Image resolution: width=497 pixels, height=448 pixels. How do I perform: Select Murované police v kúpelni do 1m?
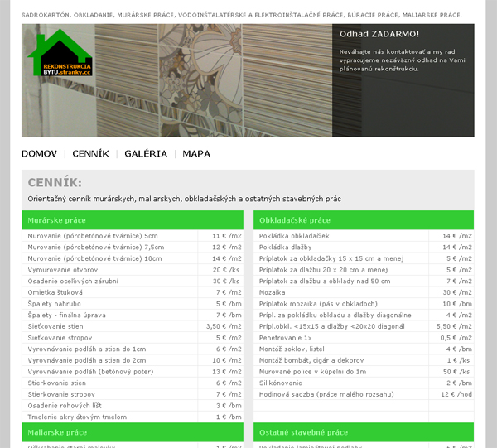[x=364, y=372]
